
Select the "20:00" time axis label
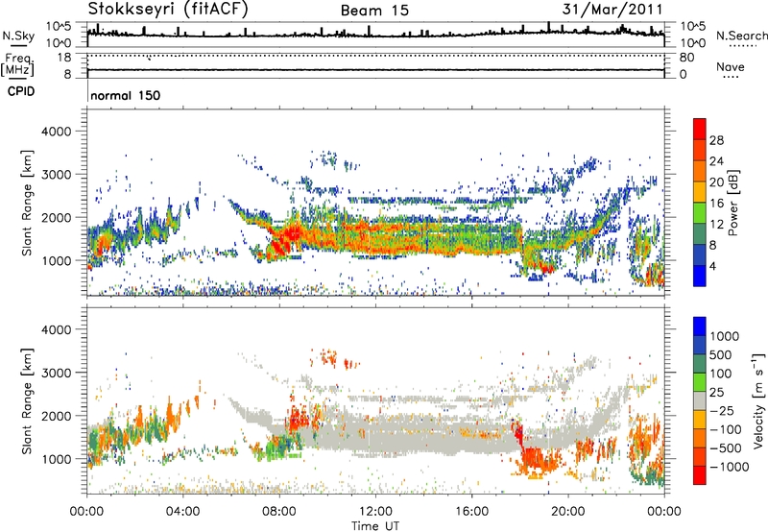click(567, 512)
